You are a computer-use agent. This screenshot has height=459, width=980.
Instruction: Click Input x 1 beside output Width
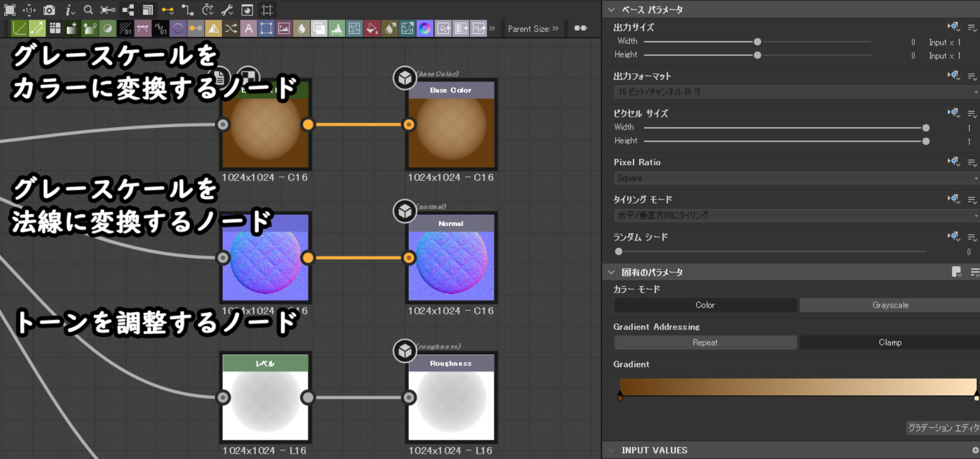pos(945,42)
